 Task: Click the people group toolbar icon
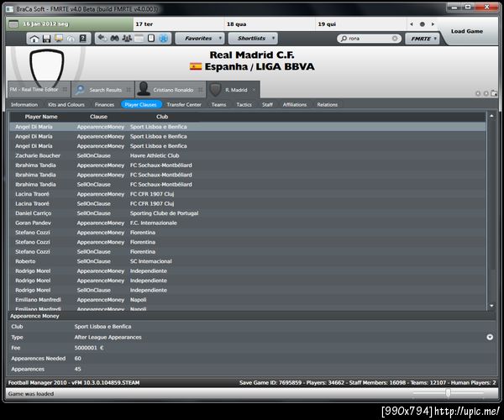pos(127,39)
